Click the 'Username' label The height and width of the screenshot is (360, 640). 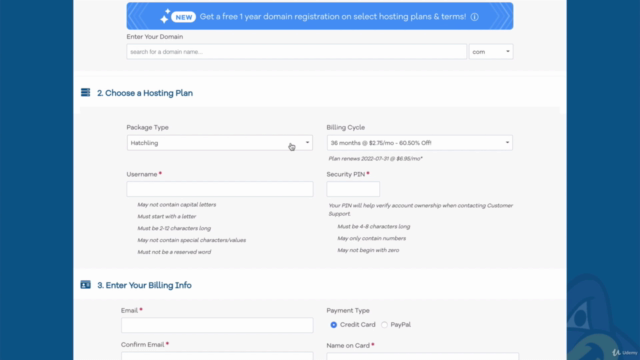(x=142, y=174)
